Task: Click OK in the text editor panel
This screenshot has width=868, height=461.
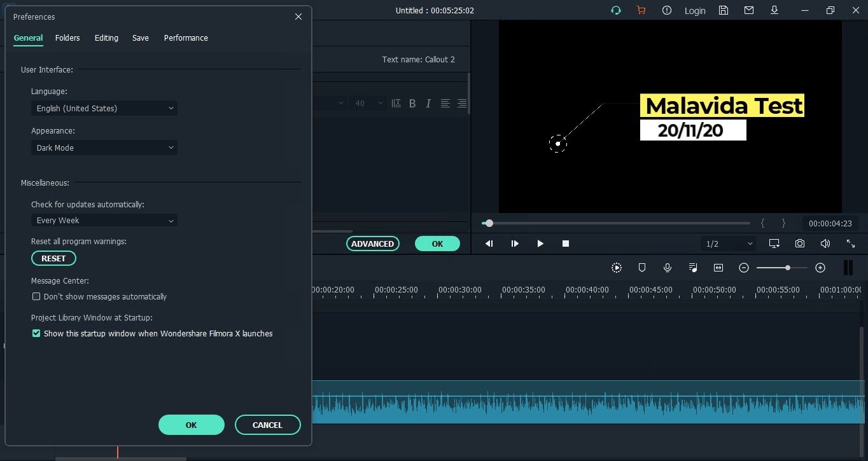Action: pos(437,244)
